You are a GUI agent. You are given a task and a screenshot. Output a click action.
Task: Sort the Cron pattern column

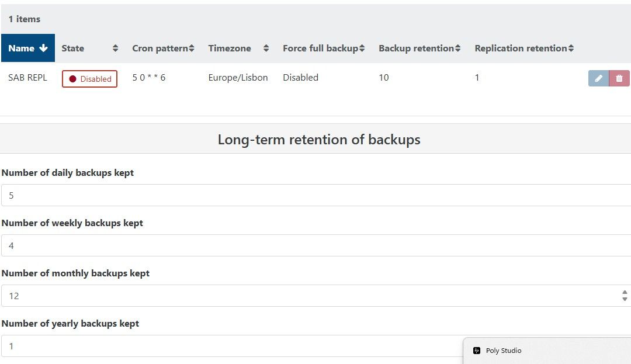(x=192, y=48)
